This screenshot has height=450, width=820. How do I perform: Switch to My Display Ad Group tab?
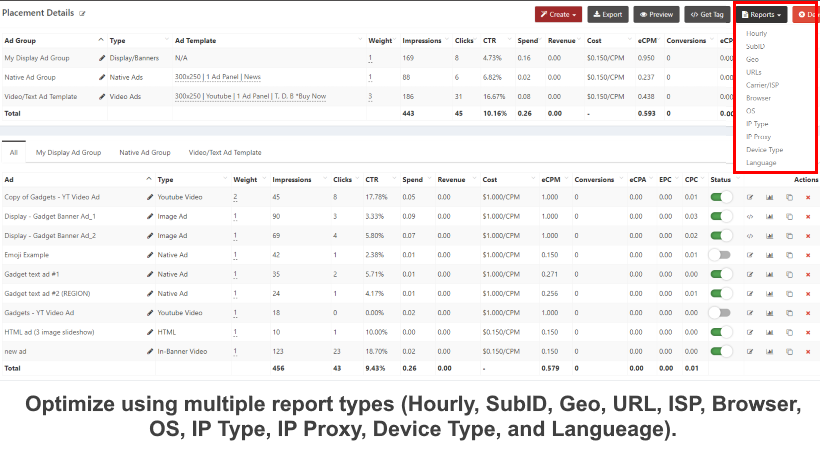coord(69,153)
